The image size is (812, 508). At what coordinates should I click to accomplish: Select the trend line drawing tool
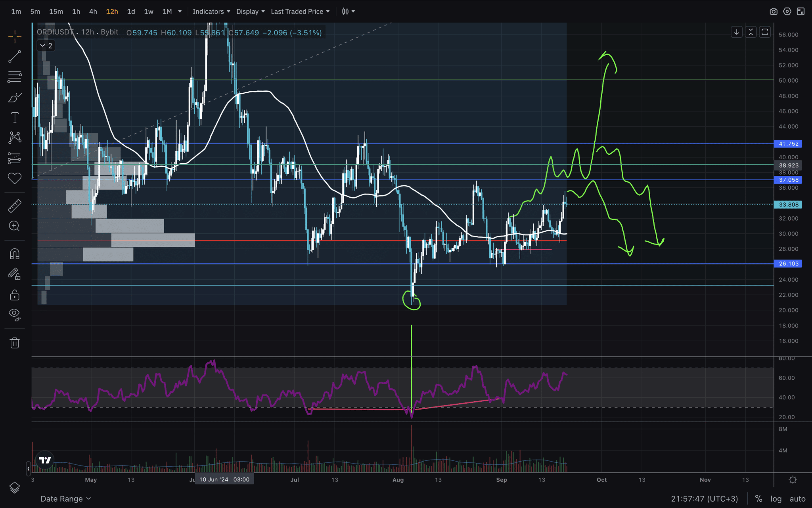click(x=15, y=56)
